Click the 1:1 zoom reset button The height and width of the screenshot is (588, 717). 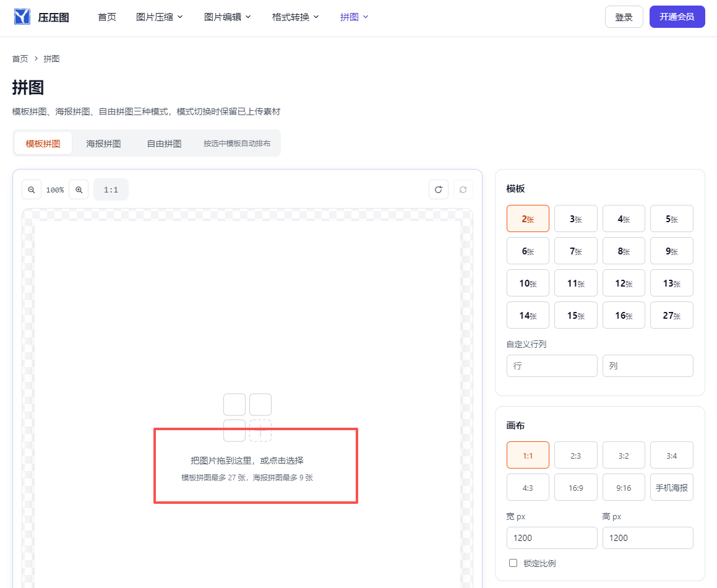111,189
